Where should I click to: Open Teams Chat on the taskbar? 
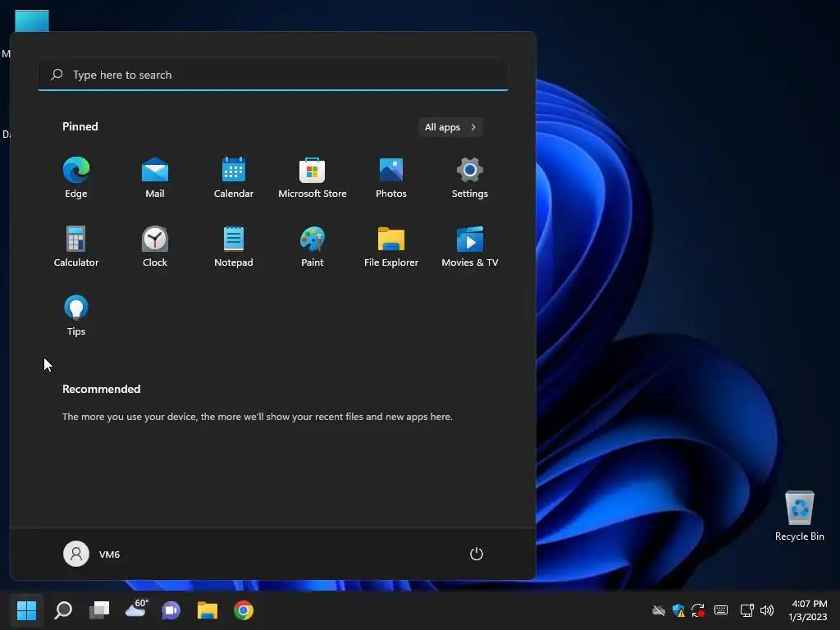point(171,610)
